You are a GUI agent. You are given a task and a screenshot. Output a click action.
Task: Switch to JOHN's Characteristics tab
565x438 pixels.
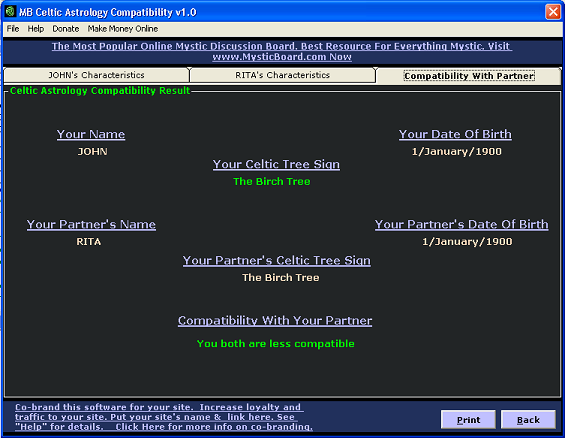coord(96,75)
